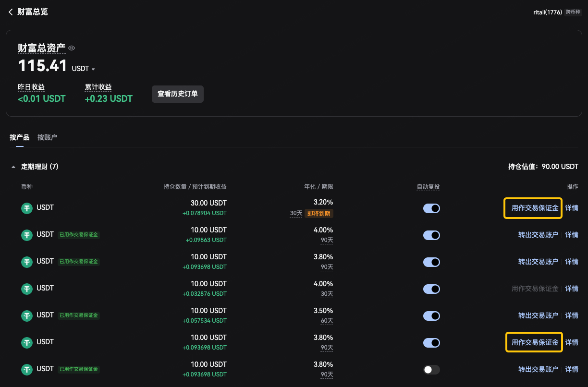This screenshot has height=387, width=588.
Task: Select the USDT coin icon in the 4.00% 90天 row
Action: point(27,235)
